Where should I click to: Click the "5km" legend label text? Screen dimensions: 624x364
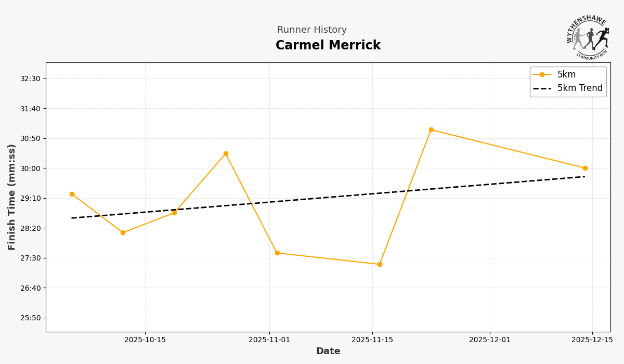(566, 75)
